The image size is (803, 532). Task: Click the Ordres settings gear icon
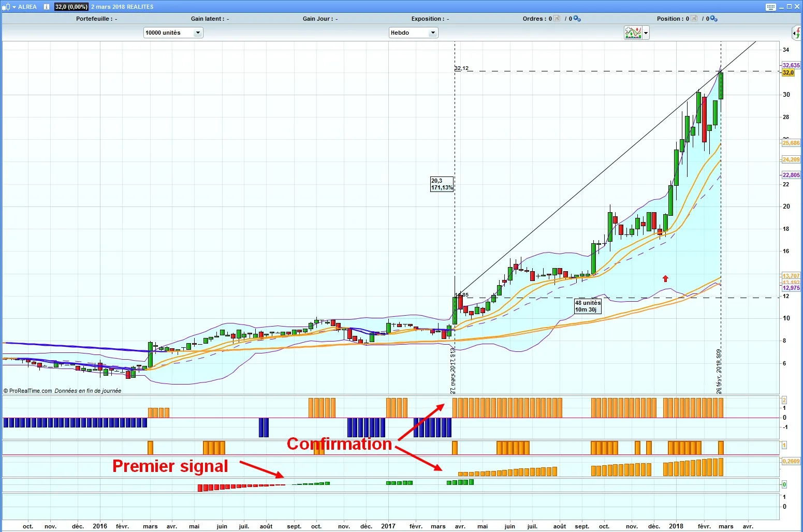577,19
